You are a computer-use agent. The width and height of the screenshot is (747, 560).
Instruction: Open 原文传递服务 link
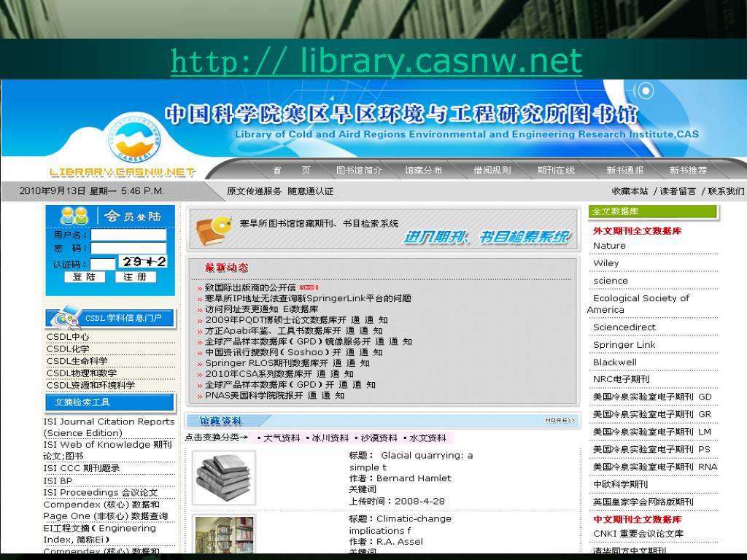tap(254, 191)
